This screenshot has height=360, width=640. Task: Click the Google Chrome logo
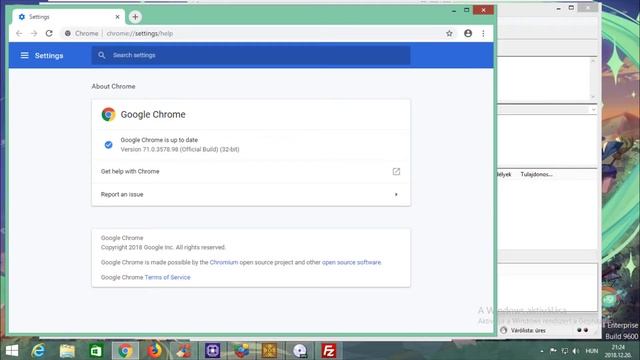point(108,114)
